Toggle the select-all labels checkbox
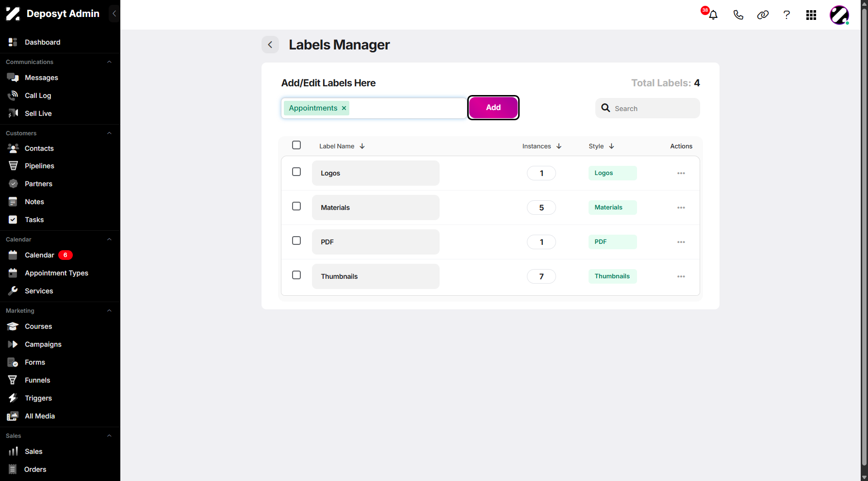The height and width of the screenshot is (481, 868). coord(296,145)
